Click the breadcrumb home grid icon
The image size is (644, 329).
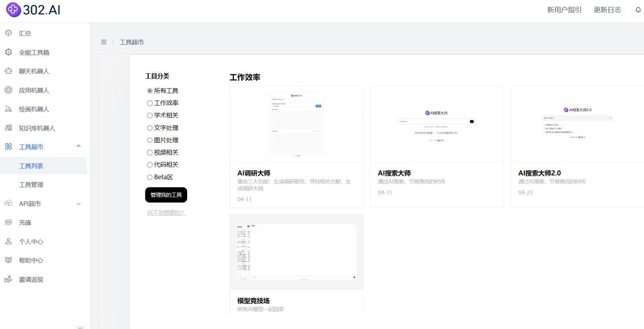coord(104,42)
